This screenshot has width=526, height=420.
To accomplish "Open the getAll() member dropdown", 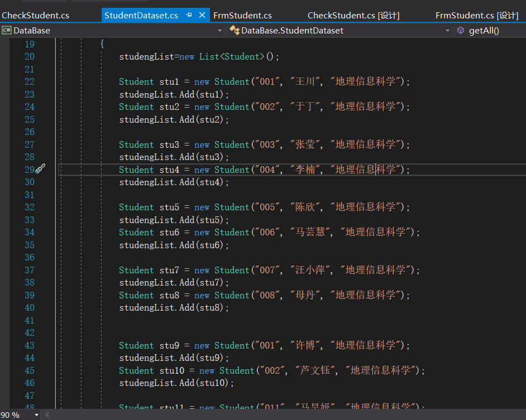I will click(484, 31).
